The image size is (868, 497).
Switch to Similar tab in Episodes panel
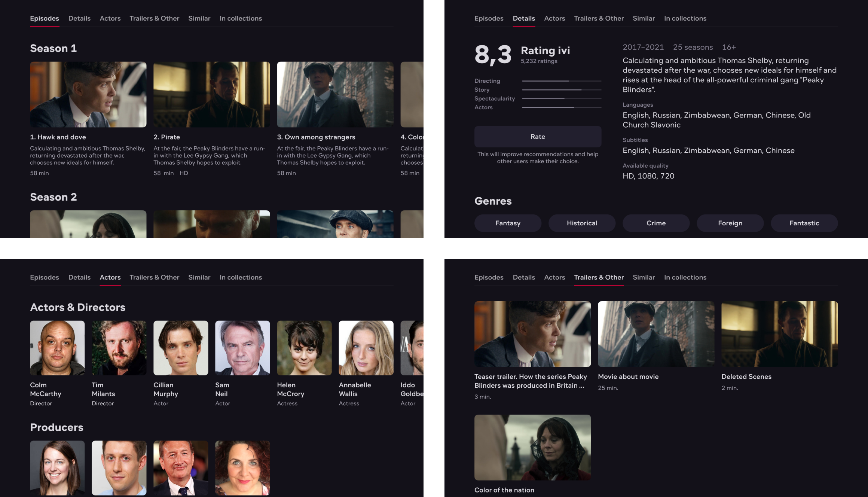[x=199, y=18]
